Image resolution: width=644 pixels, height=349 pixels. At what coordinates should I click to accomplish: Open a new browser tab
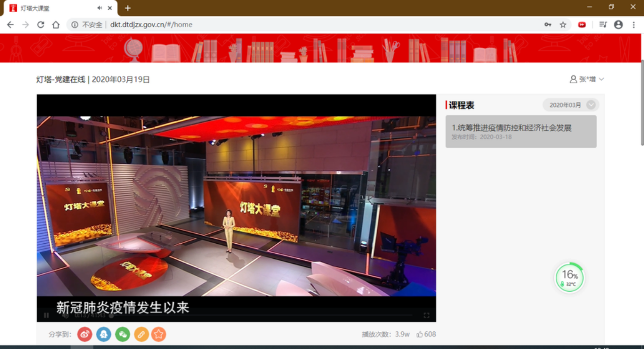click(128, 8)
